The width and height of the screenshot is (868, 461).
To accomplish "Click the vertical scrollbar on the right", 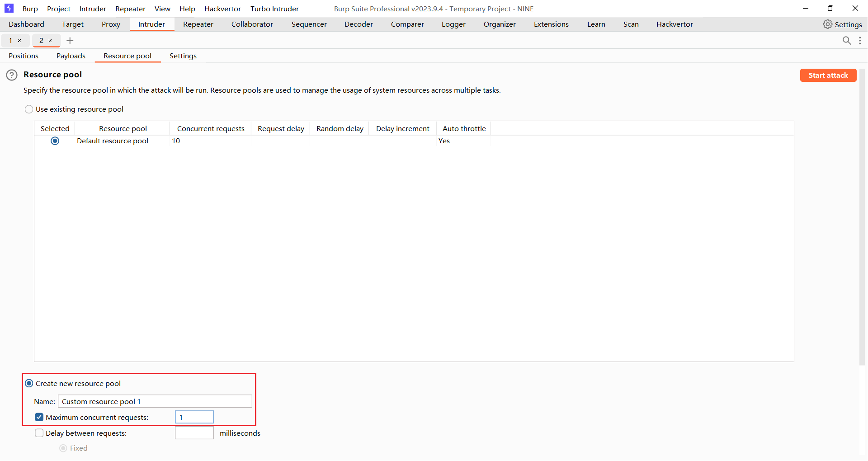I will point(862,217).
